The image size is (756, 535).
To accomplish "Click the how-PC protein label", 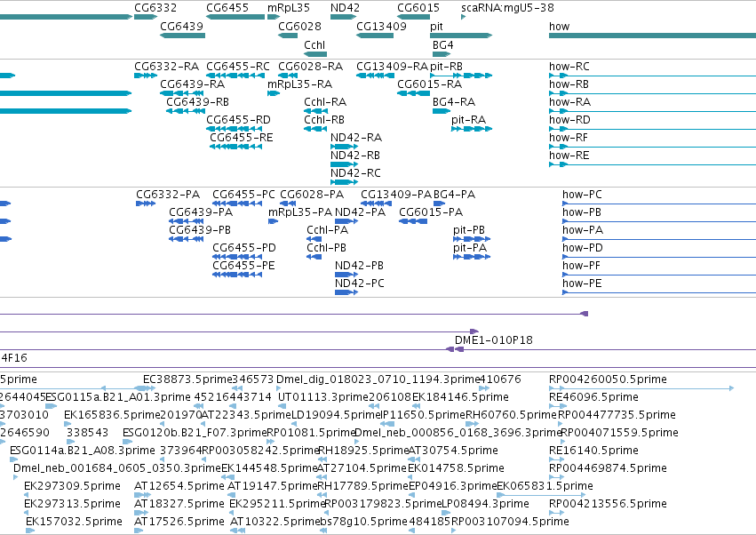I will pos(582,195).
